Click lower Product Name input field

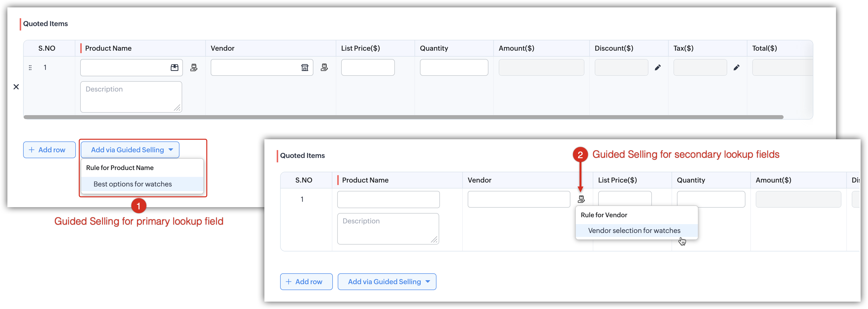click(388, 200)
